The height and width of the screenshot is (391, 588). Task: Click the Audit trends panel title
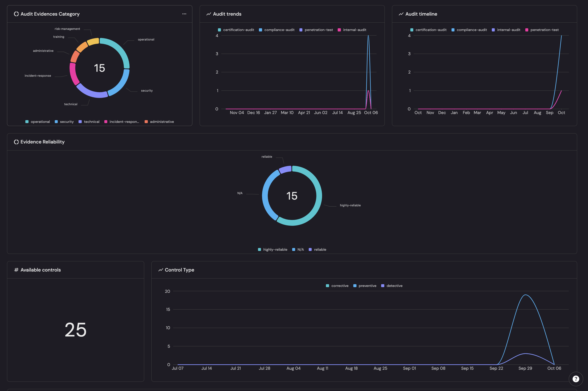(x=227, y=14)
